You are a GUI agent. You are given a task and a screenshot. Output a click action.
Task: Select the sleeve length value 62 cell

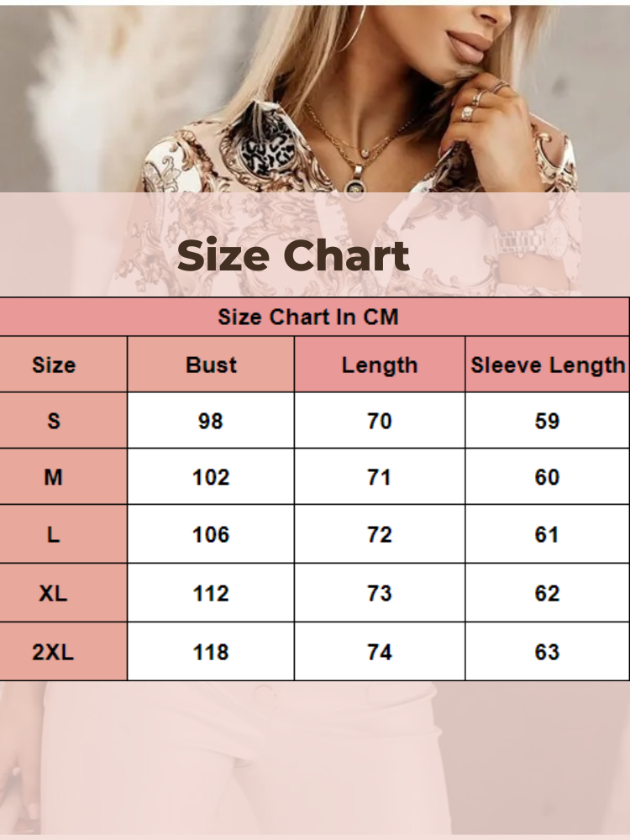[548, 593]
